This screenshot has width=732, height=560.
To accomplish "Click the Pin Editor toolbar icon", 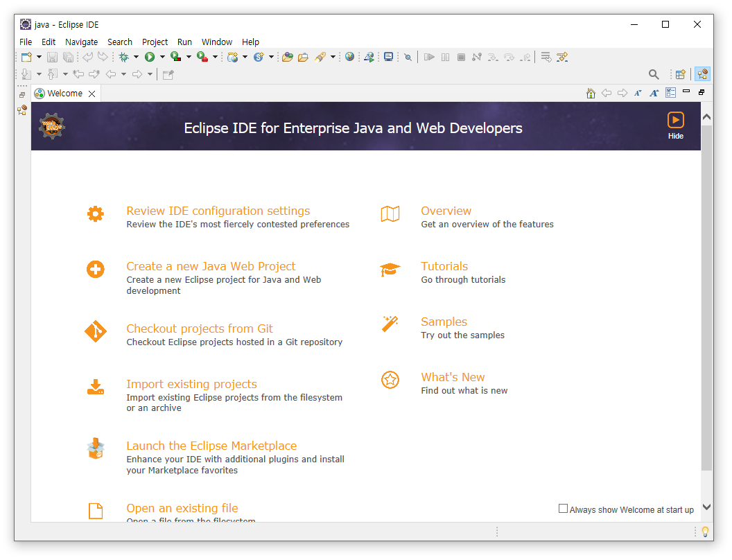I will tap(168, 74).
